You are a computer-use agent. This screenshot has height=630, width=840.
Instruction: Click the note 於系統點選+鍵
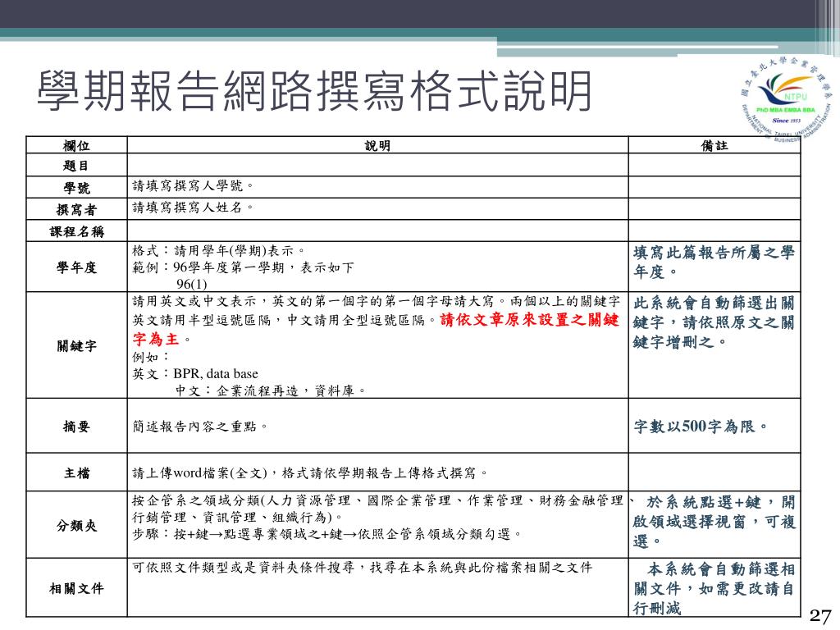pos(714,522)
